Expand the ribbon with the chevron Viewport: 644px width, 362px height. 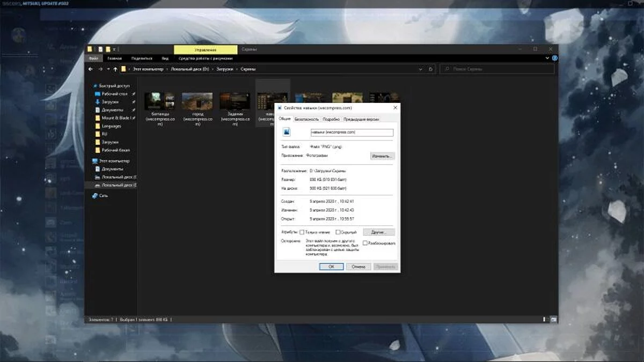coord(548,58)
